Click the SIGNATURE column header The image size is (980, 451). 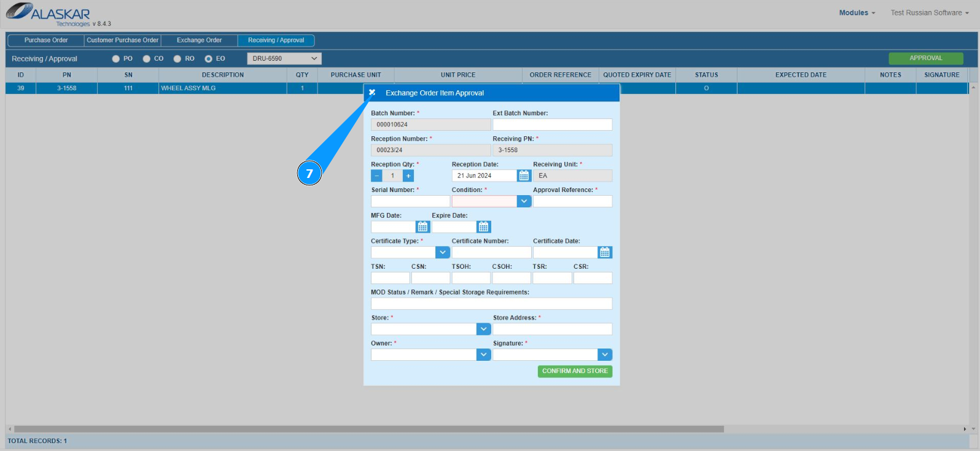[x=942, y=75]
